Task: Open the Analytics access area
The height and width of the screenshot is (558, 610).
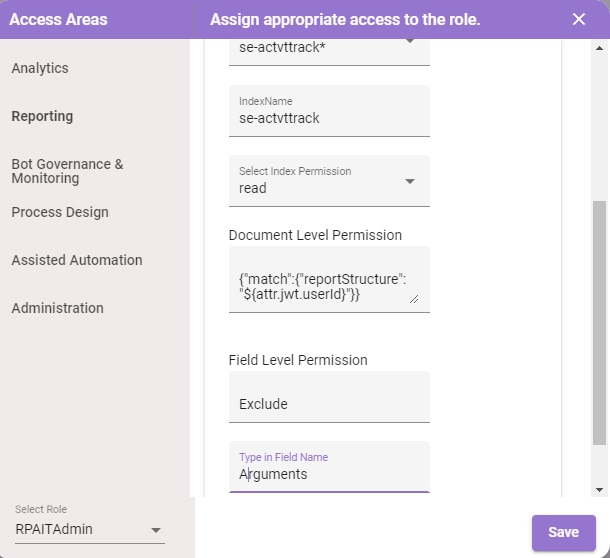Action: pos(40,68)
